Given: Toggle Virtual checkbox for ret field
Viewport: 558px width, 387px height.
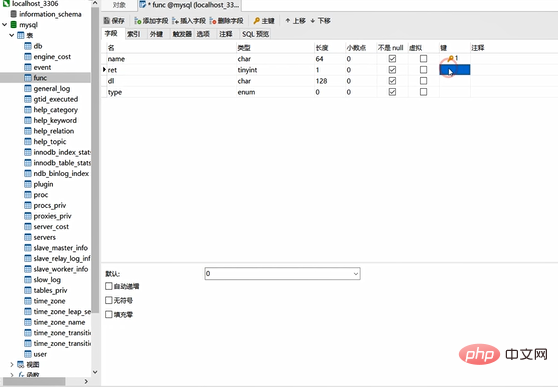Looking at the screenshot, I should coord(423,70).
